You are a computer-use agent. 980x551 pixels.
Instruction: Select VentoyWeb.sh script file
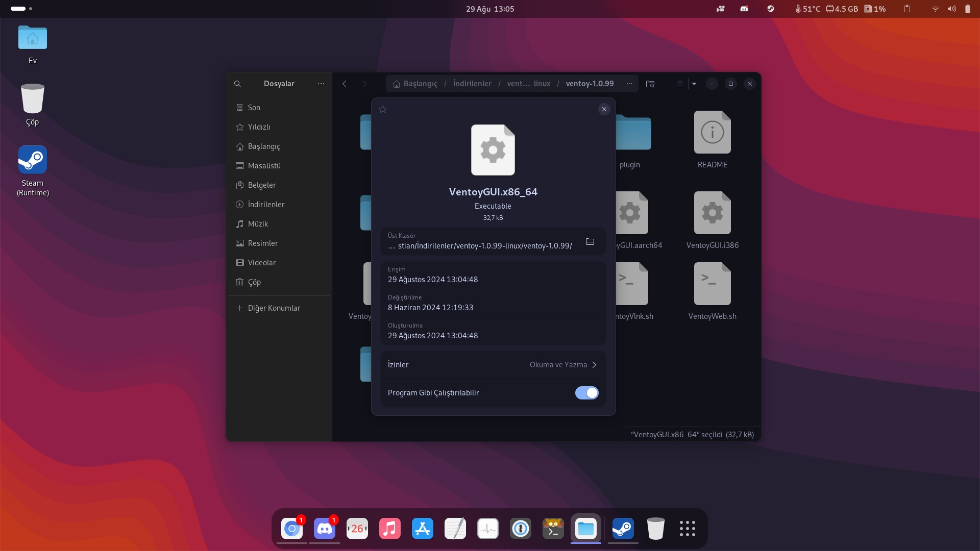coord(712,285)
